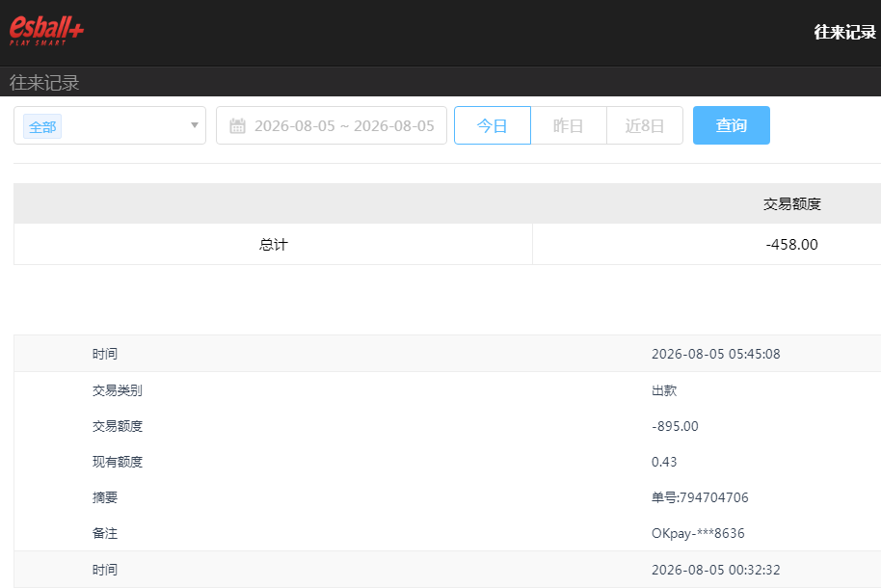The image size is (881, 588).
Task: Click the 时间 label of first record
Action: click(105, 354)
